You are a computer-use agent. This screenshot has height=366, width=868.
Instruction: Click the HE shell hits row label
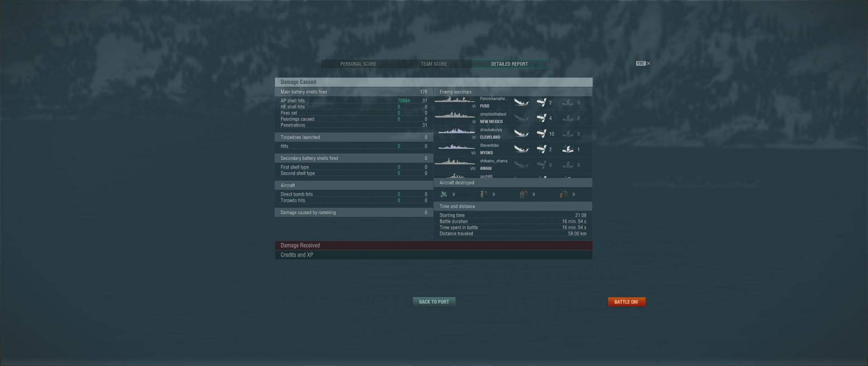point(292,107)
